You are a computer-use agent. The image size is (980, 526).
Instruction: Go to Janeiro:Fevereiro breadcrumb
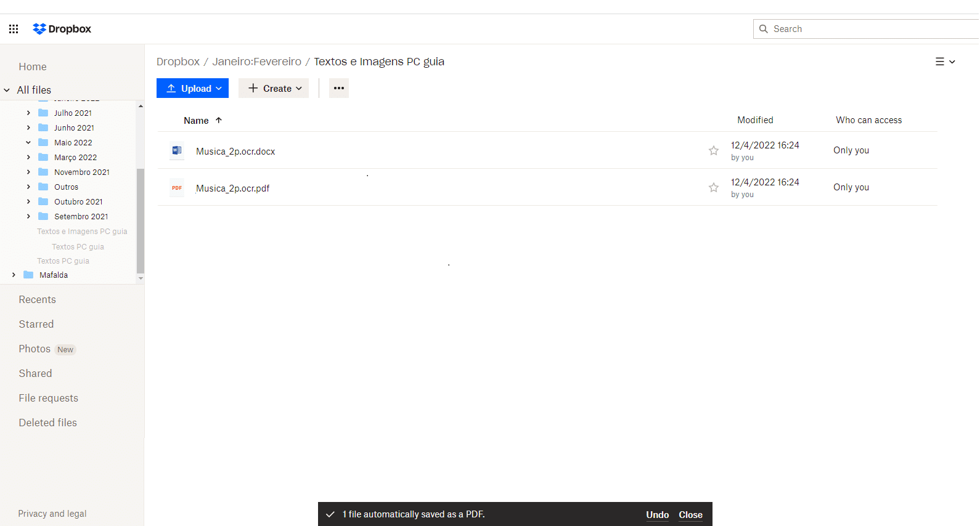[x=257, y=62]
